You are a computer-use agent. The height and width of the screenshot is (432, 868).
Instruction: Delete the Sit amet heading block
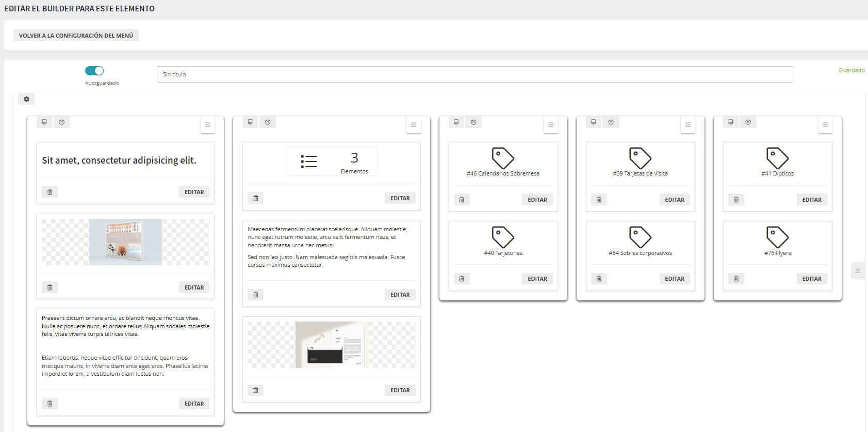pyautogui.click(x=50, y=192)
